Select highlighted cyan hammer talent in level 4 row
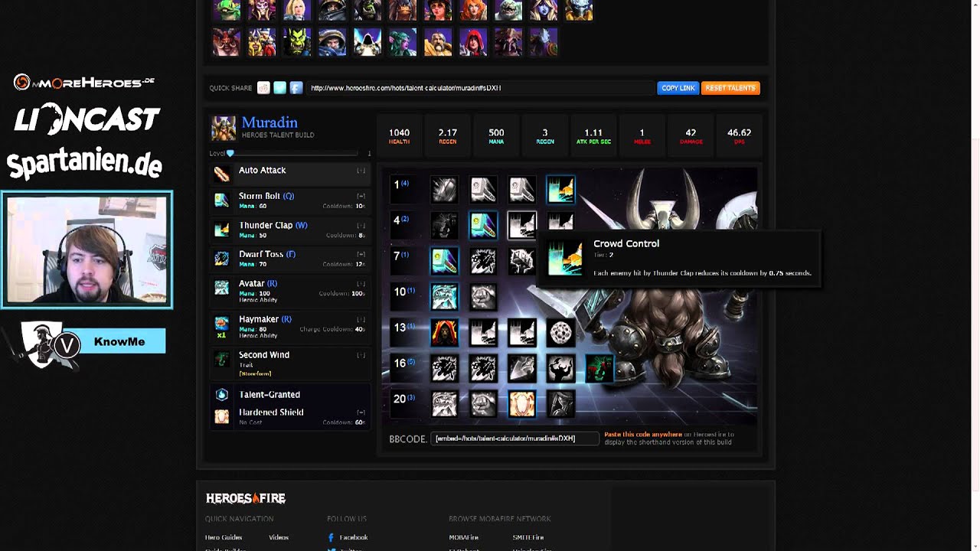Screen dimensions: 980x551 [x=483, y=225]
